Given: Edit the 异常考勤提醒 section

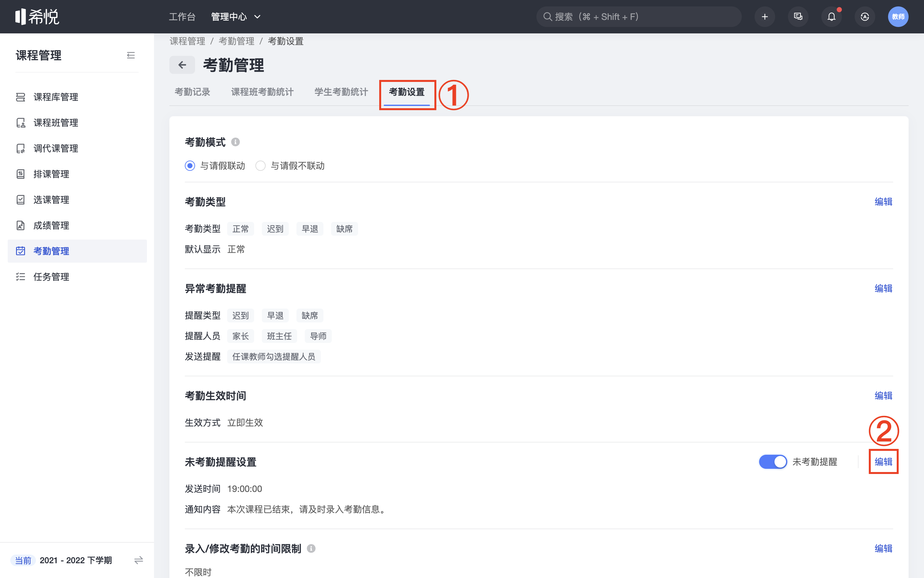Looking at the screenshot, I should click(884, 289).
